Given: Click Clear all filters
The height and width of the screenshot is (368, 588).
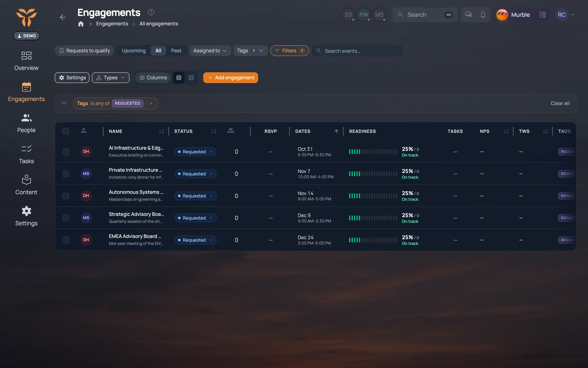Looking at the screenshot, I should pos(560,103).
